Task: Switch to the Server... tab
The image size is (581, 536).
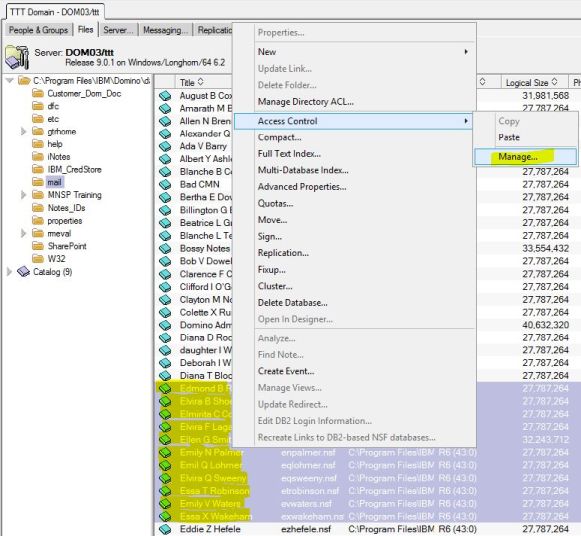Action: tap(118, 30)
